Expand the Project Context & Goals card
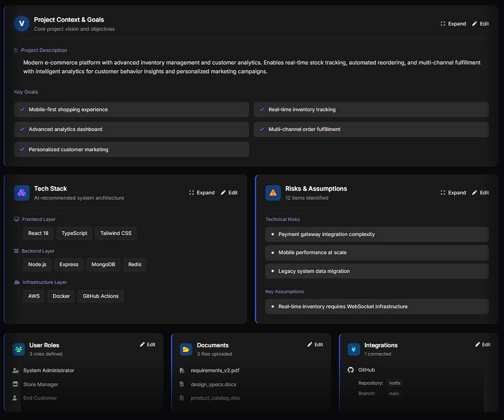The width and height of the screenshot is (504, 420). tap(453, 24)
